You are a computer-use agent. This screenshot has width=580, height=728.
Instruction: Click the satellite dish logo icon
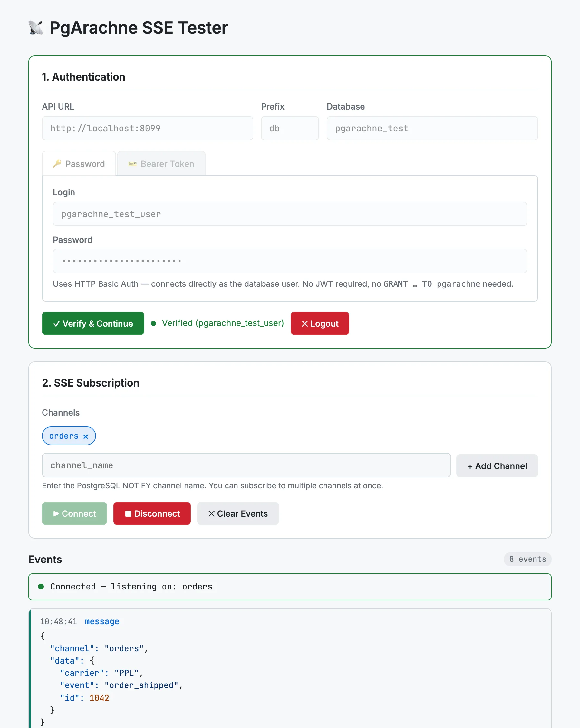click(x=36, y=28)
